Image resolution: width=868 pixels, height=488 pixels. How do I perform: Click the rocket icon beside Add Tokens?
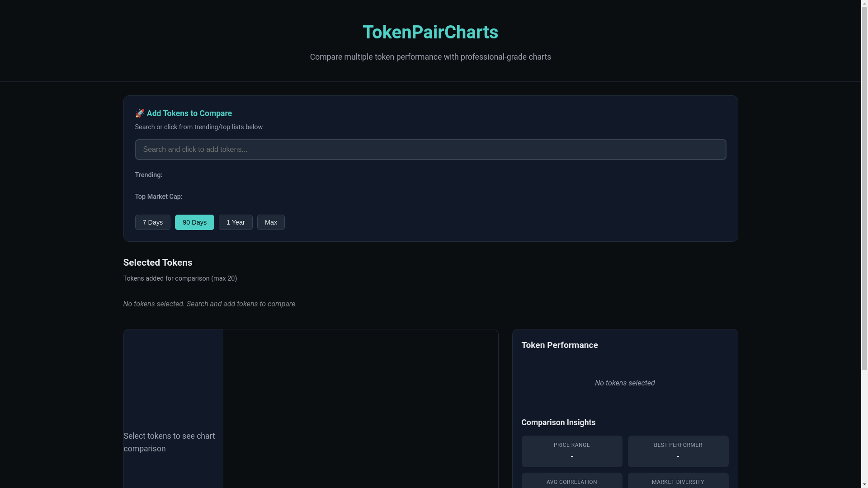coord(140,113)
